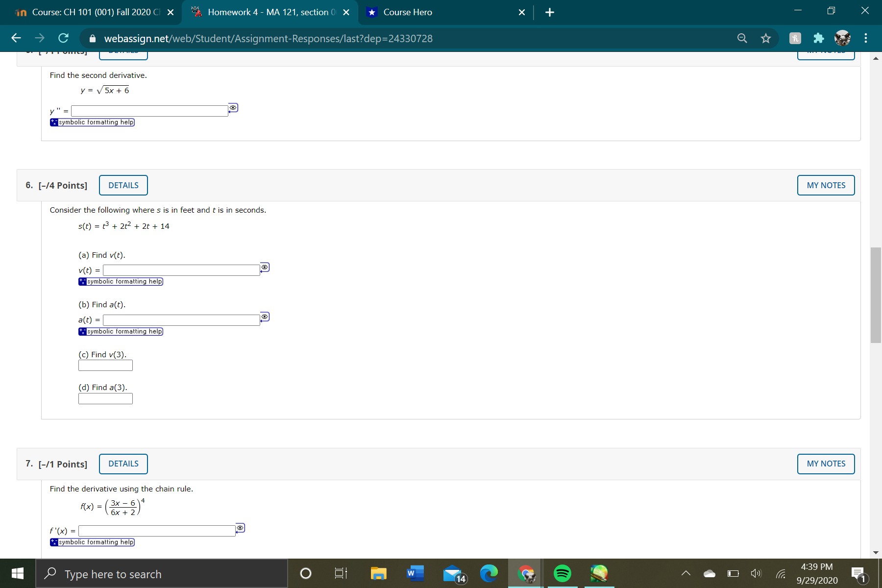Launch Spotify from the taskbar
This screenshot has width=882, height=588.
coord(562,573)
